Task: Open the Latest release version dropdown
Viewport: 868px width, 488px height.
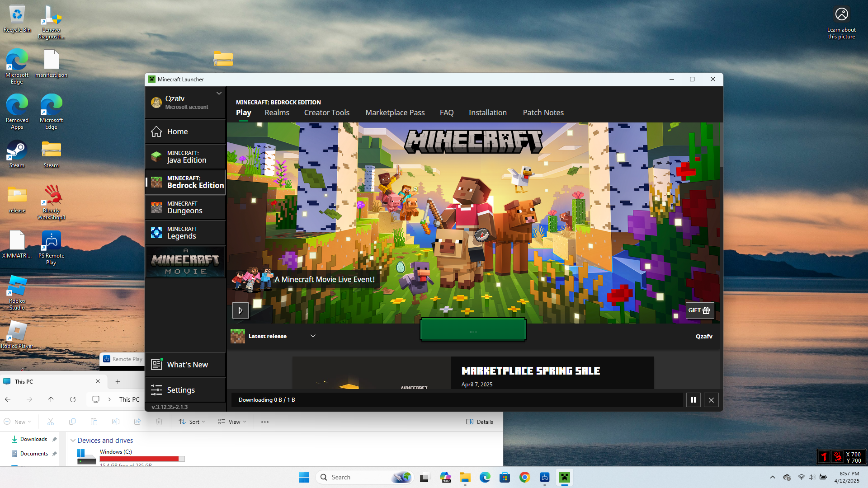Action: coord(273,336)
